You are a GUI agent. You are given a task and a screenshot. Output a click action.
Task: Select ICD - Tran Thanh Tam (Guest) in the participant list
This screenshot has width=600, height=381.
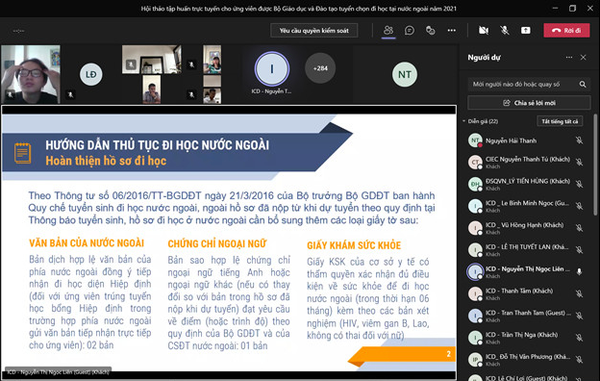525,316
